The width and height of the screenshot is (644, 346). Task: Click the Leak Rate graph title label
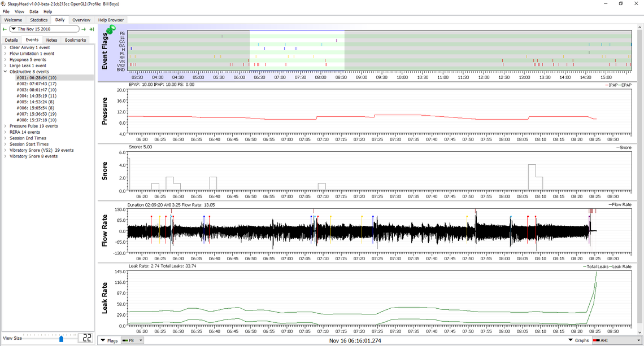click(105, 298)
